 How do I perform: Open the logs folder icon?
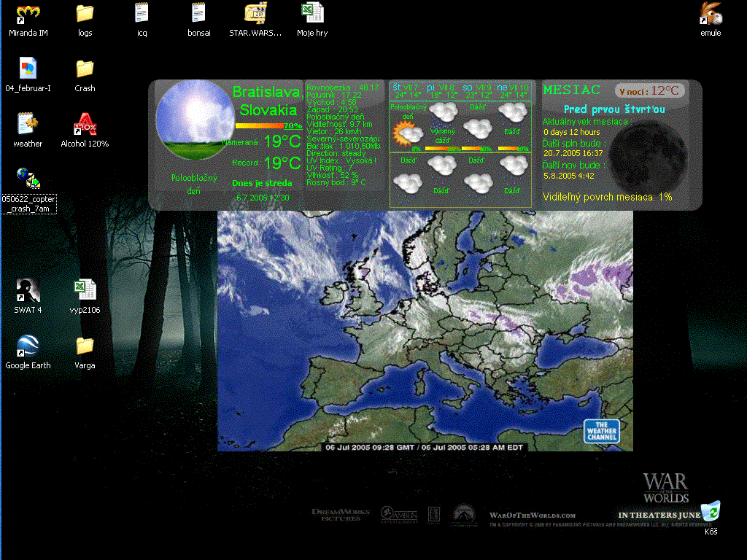[x=85, y=20]
